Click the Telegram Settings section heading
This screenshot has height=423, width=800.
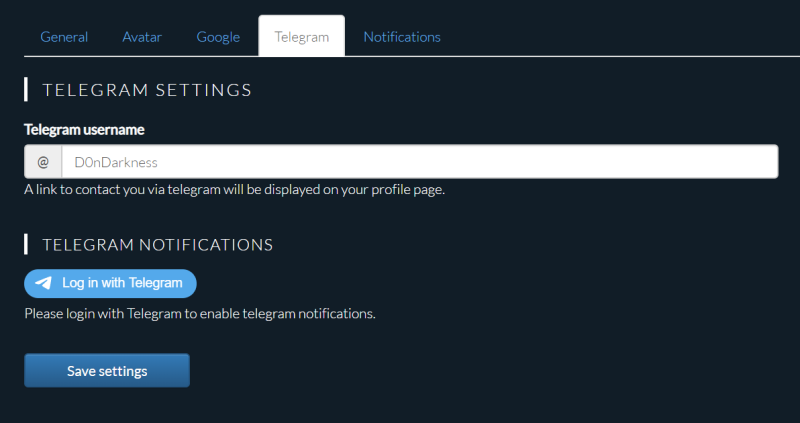click(147, 90)
